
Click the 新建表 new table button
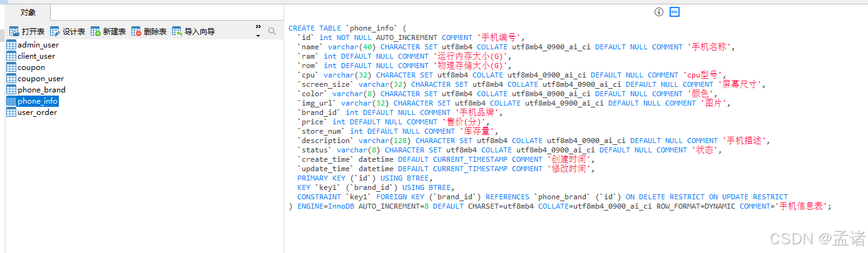click(x=108, y=31)
